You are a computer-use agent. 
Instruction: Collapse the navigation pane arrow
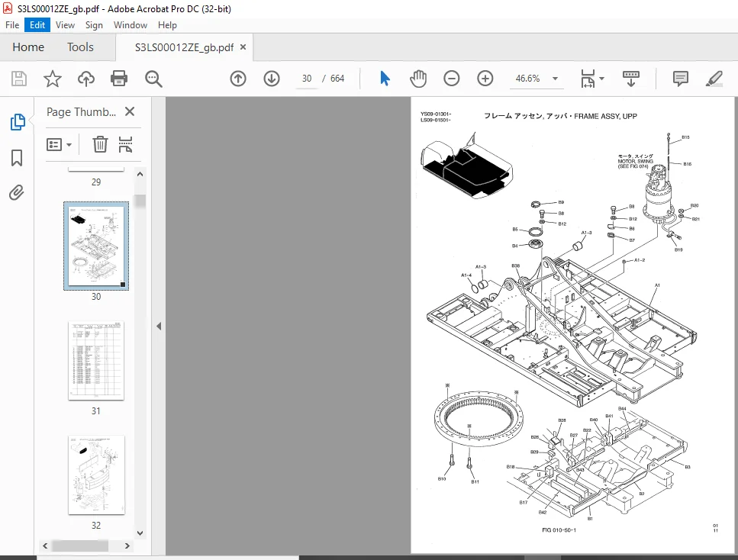159,326
